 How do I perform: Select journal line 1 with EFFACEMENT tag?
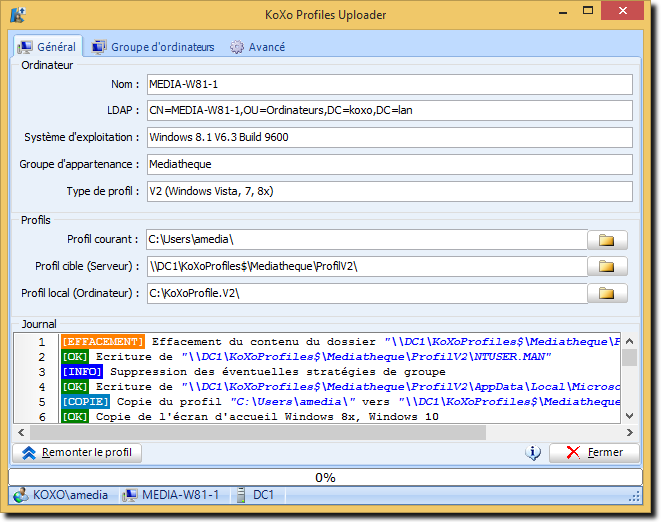(341, 342)
